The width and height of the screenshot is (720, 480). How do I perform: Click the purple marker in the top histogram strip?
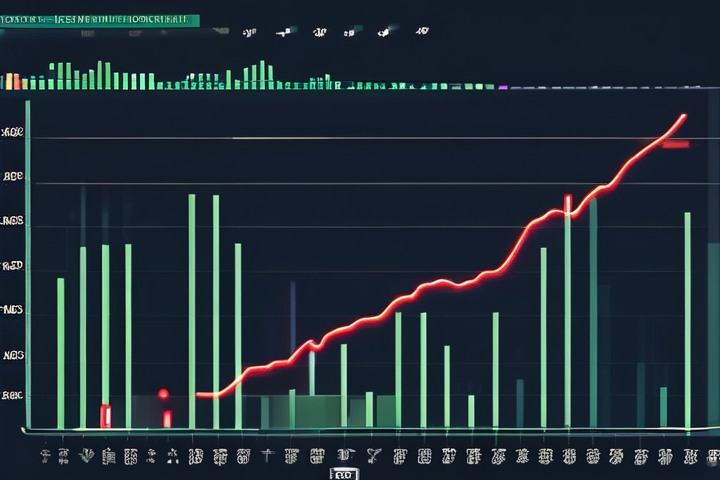click(x=502, y=87)
